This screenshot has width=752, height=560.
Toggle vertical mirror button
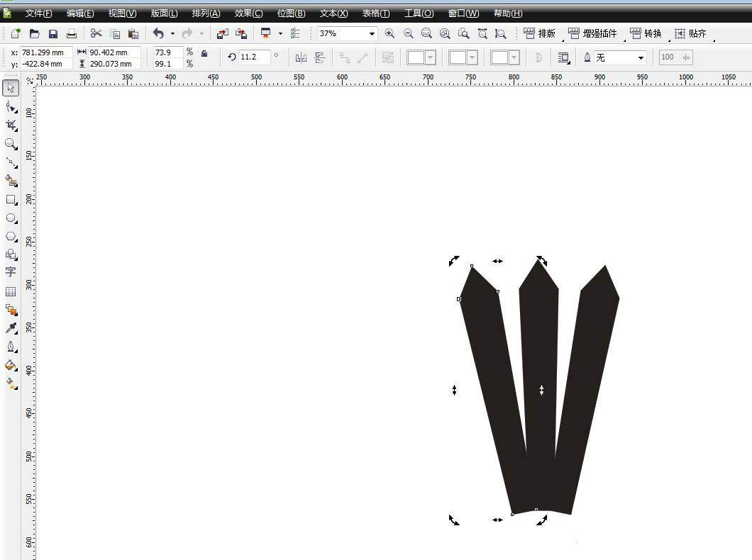point(320,57)
